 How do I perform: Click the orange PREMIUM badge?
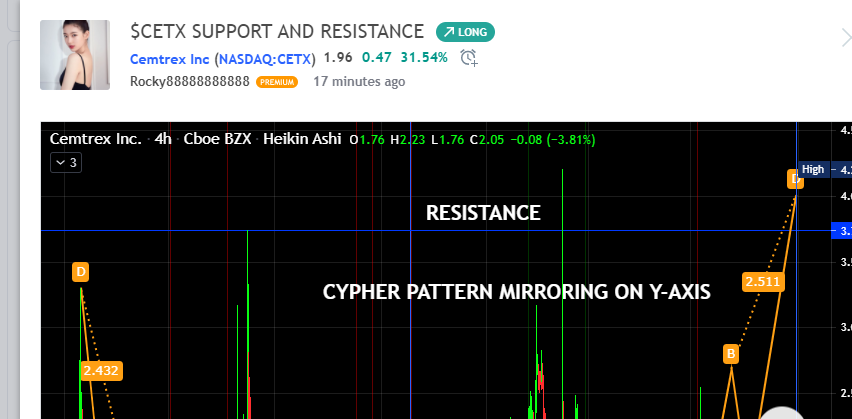(277, 82)
